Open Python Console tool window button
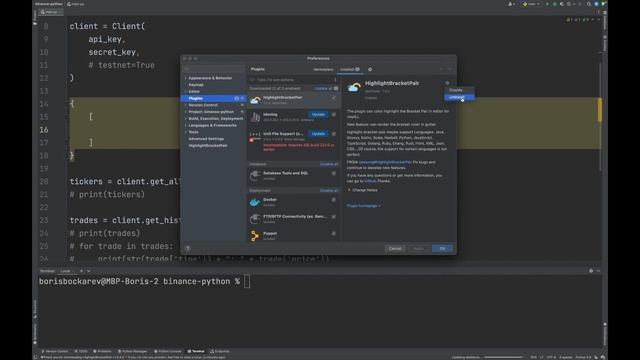 [168, 351]
